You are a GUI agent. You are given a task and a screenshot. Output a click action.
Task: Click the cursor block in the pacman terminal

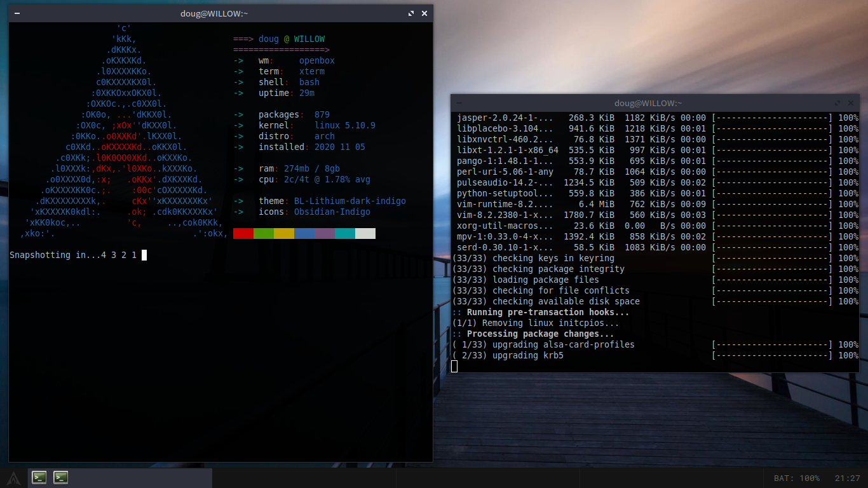click(x=454, y=366)
